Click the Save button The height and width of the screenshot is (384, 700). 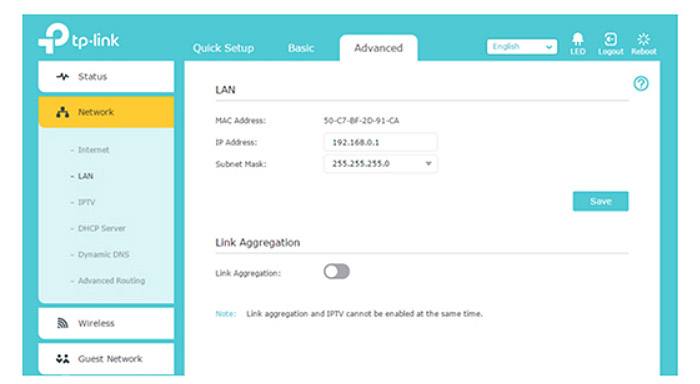click(x=600, y=201)
